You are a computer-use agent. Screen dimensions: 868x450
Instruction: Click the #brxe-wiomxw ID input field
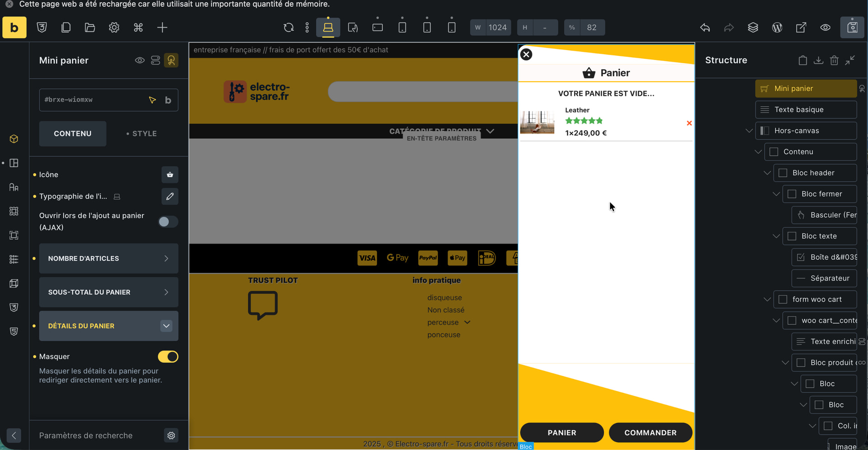(x=93, y=100)
